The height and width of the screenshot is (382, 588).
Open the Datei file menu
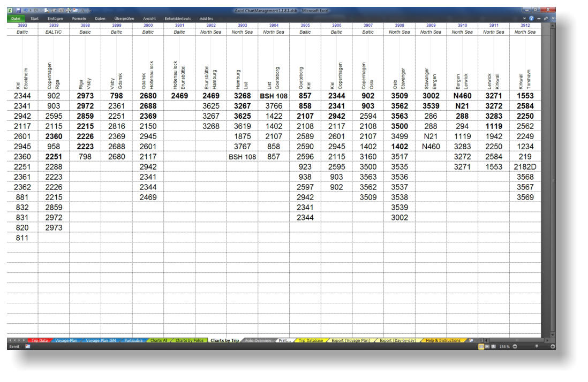(15, 19)
